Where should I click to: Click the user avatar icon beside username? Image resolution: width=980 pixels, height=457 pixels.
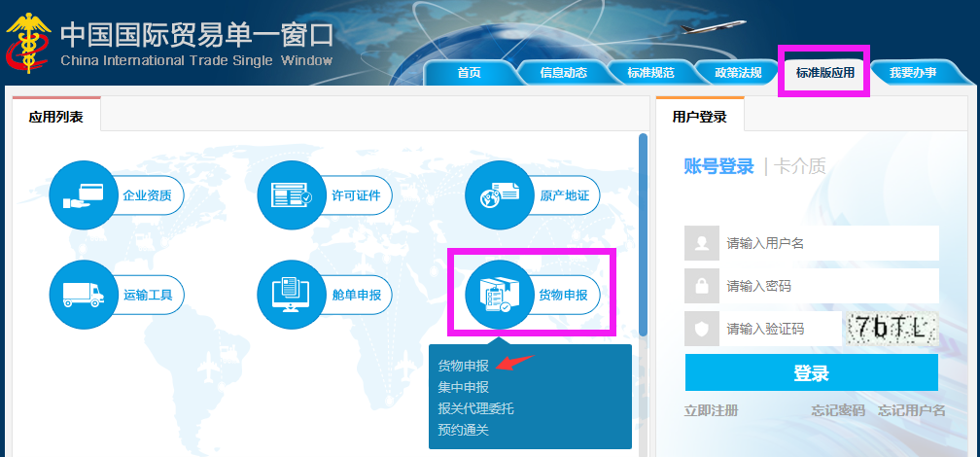(702, 243)
